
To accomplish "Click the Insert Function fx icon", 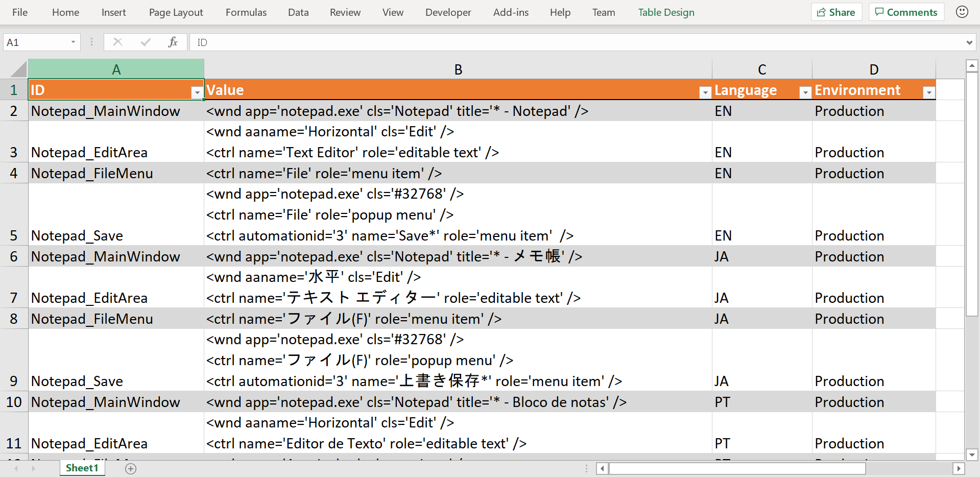I will pos(173,42).
